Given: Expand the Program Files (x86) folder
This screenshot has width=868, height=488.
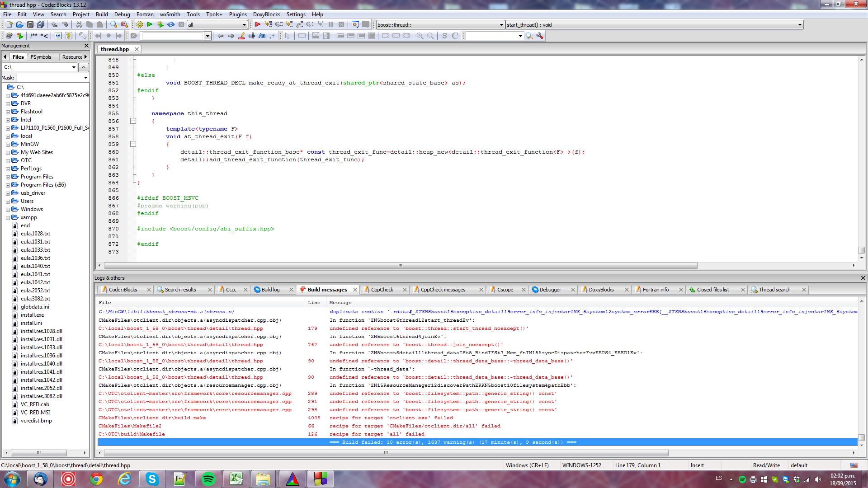Looking at the screenshot, I should click(8, 185).
